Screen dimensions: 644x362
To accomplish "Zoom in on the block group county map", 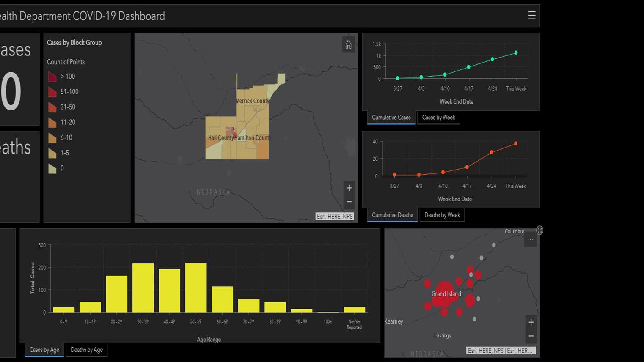I will tap(349, 188).
